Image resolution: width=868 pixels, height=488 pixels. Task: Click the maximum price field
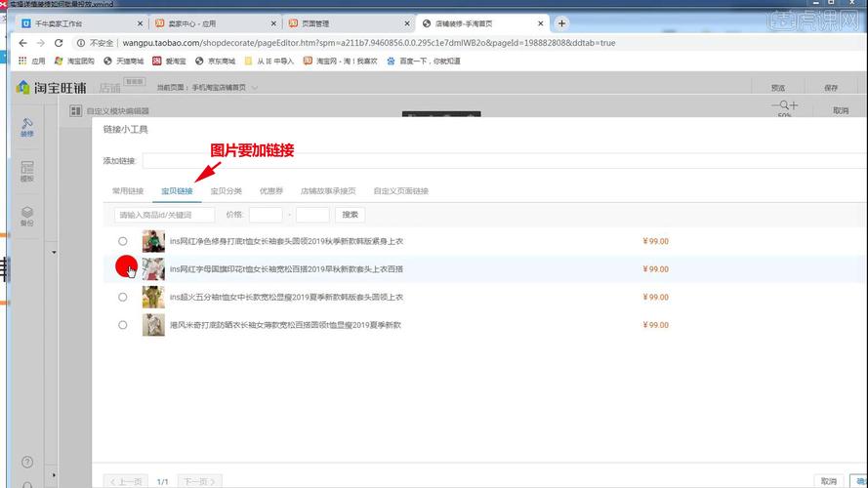tap(312, 215)
